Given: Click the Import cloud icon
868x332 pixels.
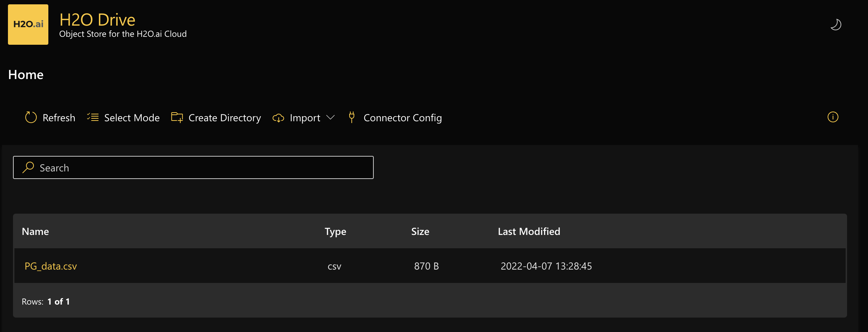Looking at the screenshot, I should point(278,118).
